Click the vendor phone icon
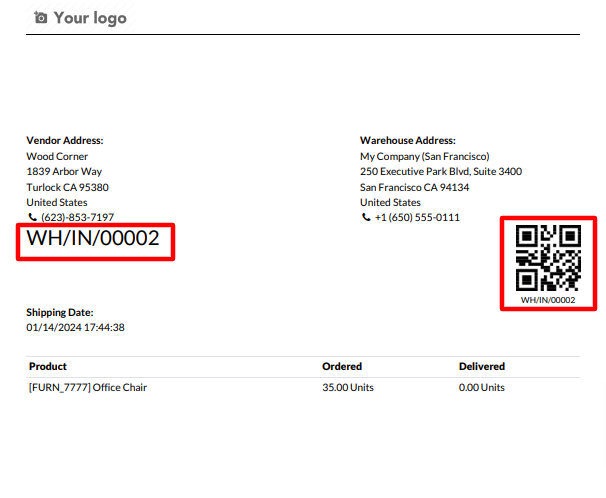The height and width of the screenshot is (498, 606). point(32,217)
